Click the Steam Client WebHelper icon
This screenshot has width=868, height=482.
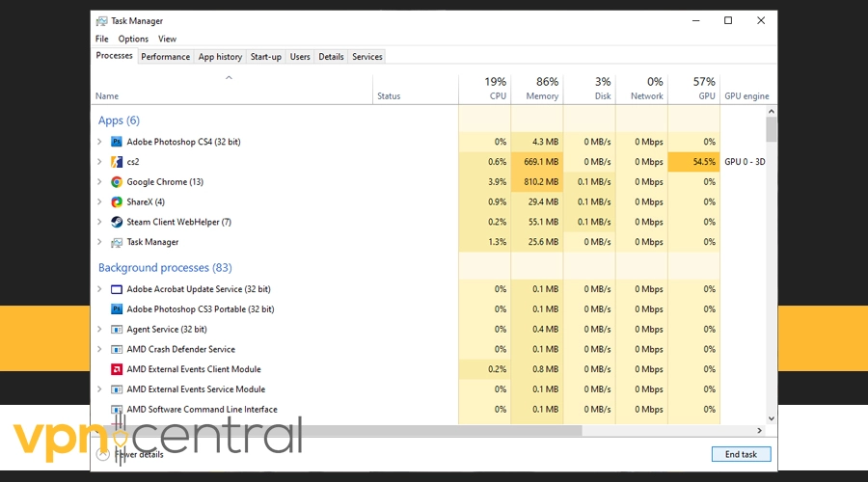117,222
